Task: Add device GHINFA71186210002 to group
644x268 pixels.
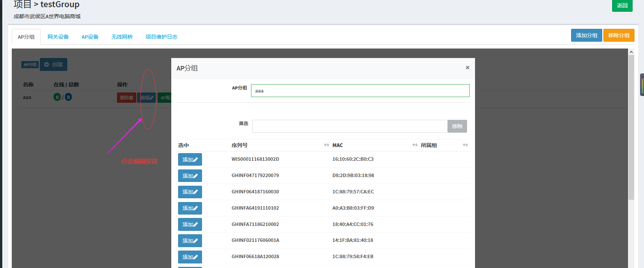Action: click(190, 224)
